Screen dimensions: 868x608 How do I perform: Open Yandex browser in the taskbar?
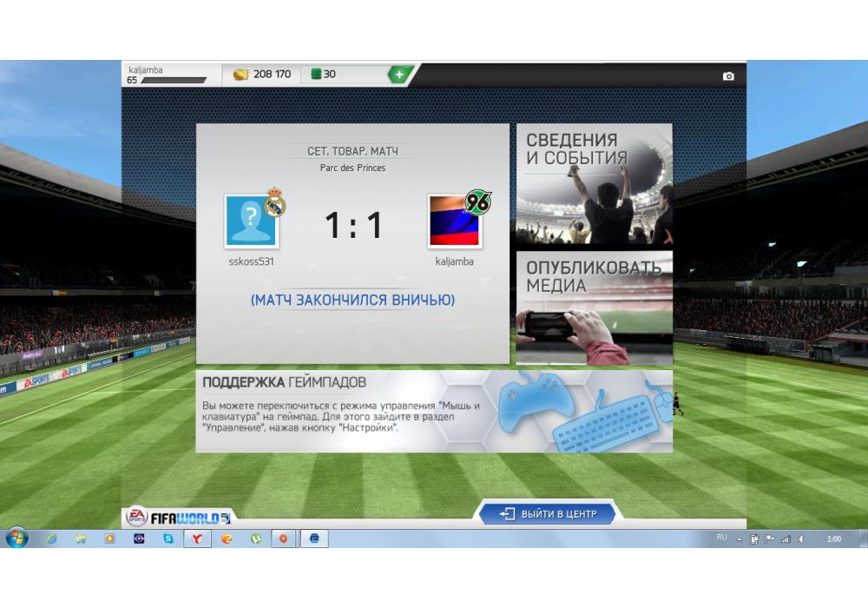pos(197,539)
